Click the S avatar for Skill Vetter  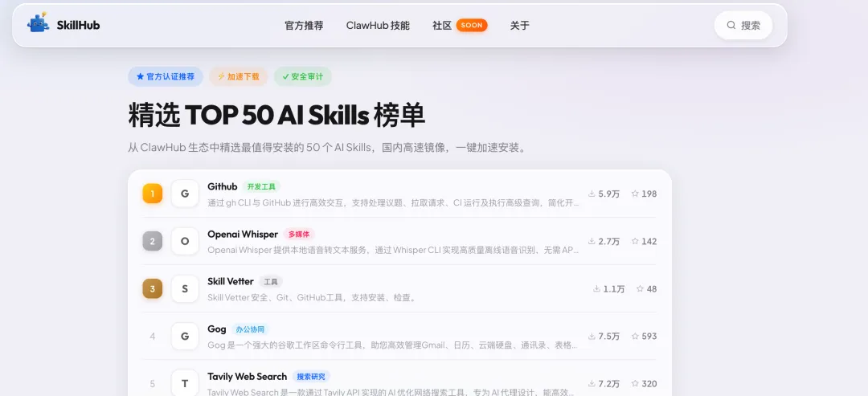point(185,288)
